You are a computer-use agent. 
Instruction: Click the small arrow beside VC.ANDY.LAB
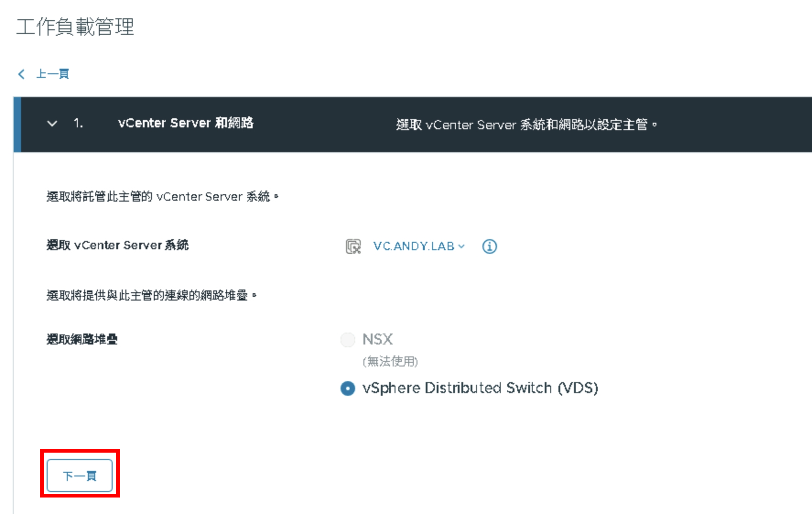[461, 246]
